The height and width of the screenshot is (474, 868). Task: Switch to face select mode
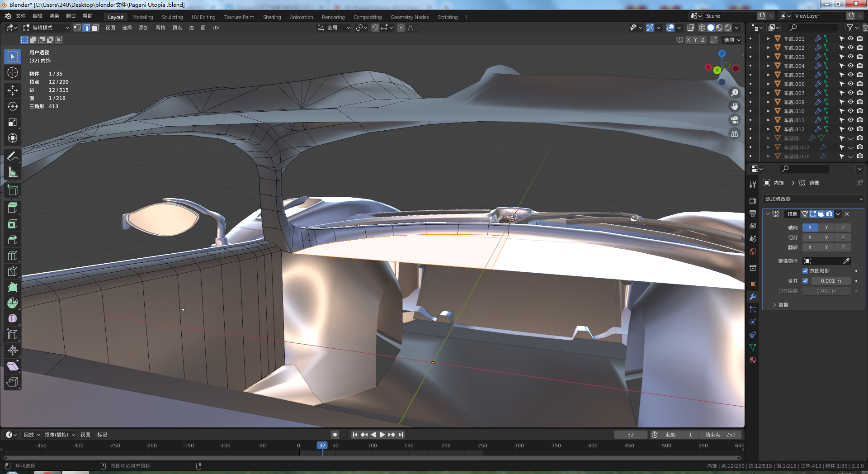(95, 28)
